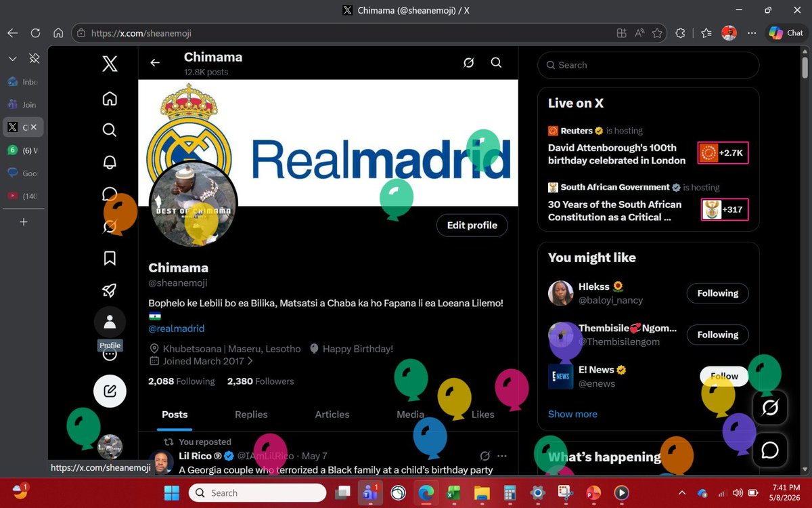Join Reuters live David Attenborough broadcast
The height and width of the screenshot is (508, 812).
(x=648, y=147)
